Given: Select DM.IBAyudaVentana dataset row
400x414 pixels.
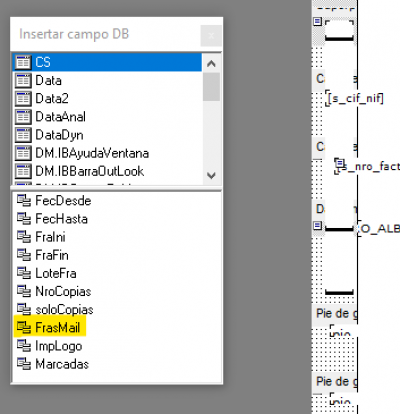Looking at the screenshot, I should (x=107, y=153).
